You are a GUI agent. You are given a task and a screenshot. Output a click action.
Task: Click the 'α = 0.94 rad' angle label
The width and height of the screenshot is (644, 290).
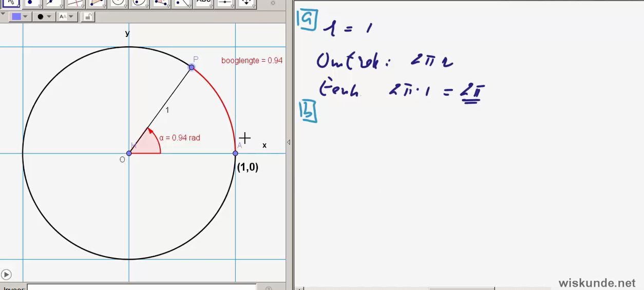pyautogui.click(x=180, y=138)
